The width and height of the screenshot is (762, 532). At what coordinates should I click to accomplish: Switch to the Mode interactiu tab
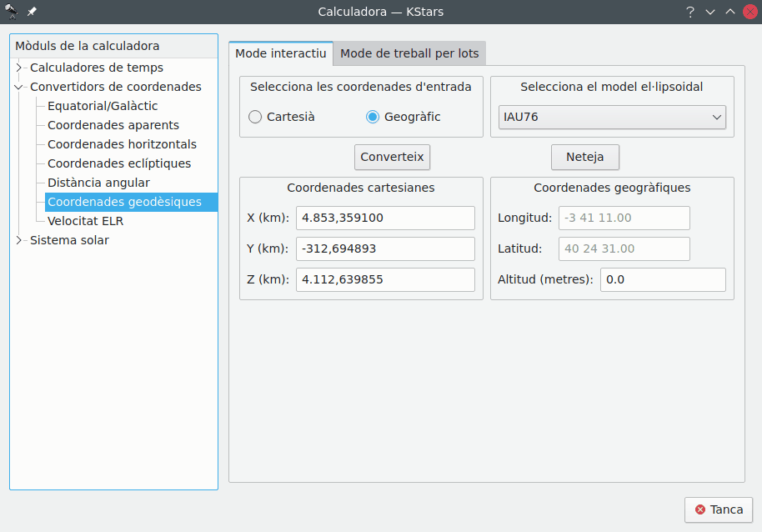tap(280, 53)
